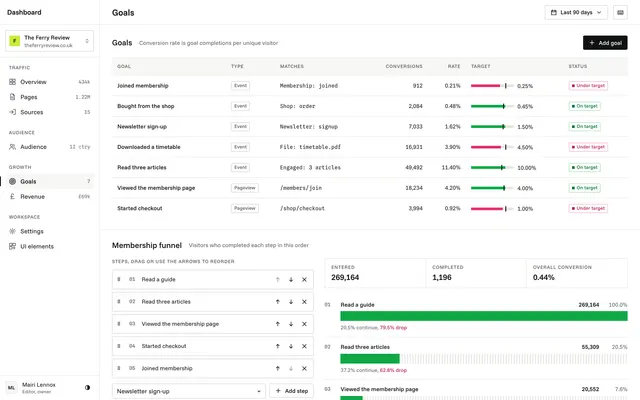Move 'Read three articles' step up
The image size is (640, 400).
278,302
